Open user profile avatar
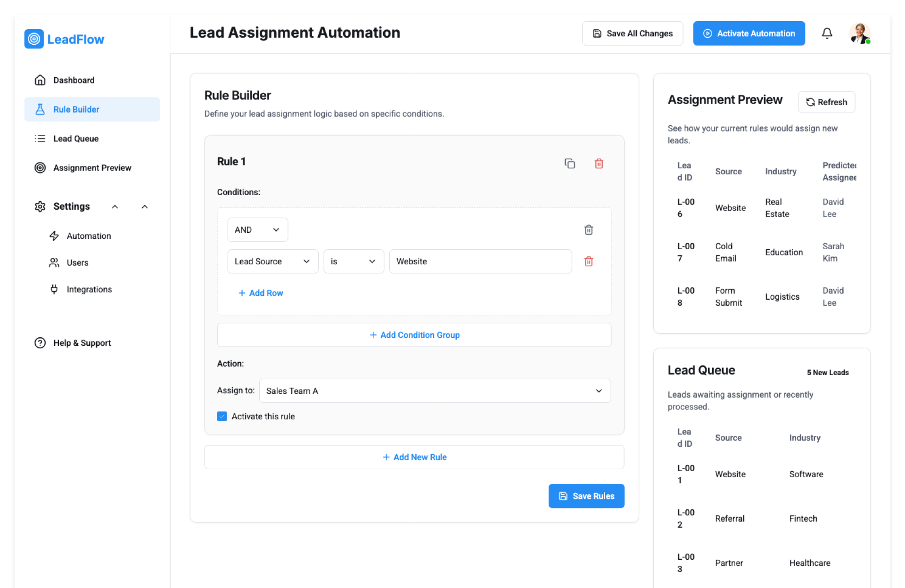Image resolution: width=905 pixels, height=588 pixels. coord(859,33)
